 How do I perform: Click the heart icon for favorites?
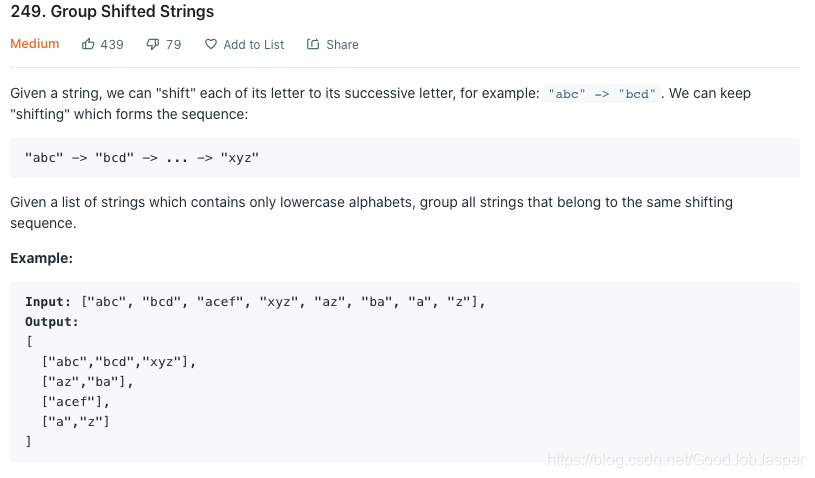211,44
